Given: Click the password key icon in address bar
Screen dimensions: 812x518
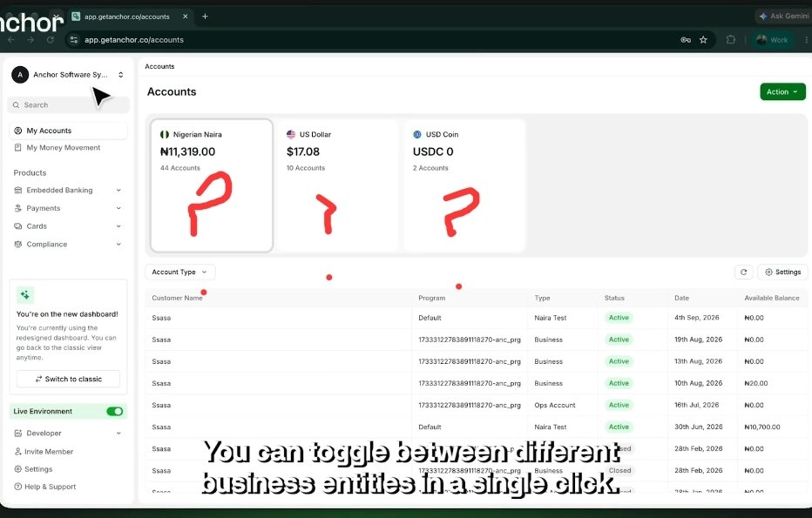Looking at the screenshot, I should pyautogui.click(x=686, y=40).
